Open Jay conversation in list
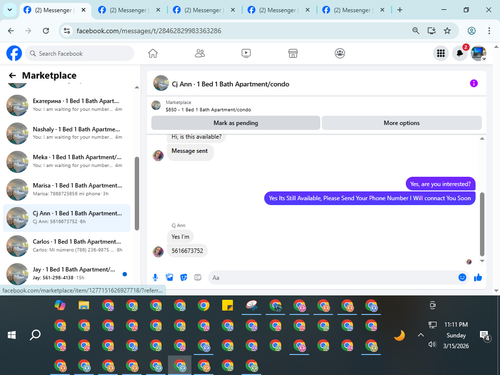500x375 pixels. click(x=67, y=274)
